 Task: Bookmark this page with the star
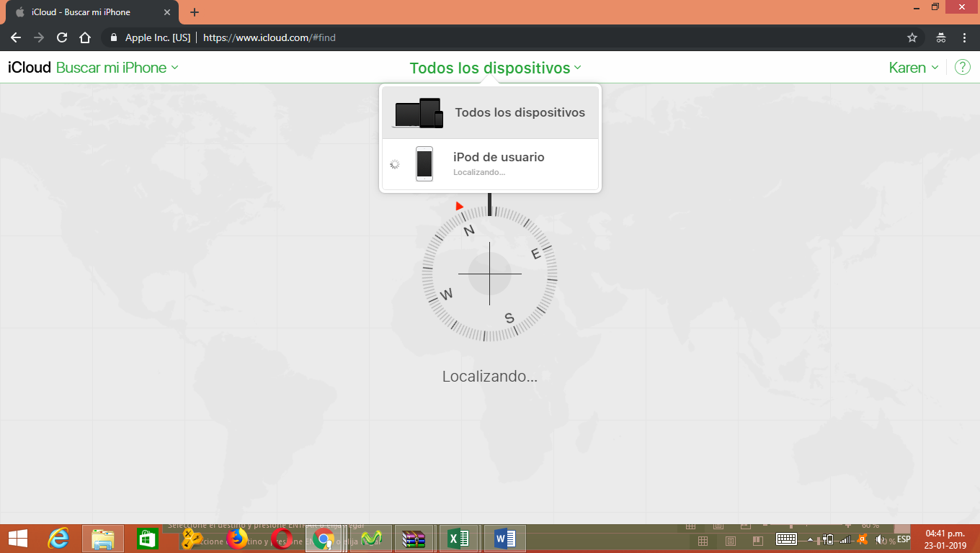(912, 37)
